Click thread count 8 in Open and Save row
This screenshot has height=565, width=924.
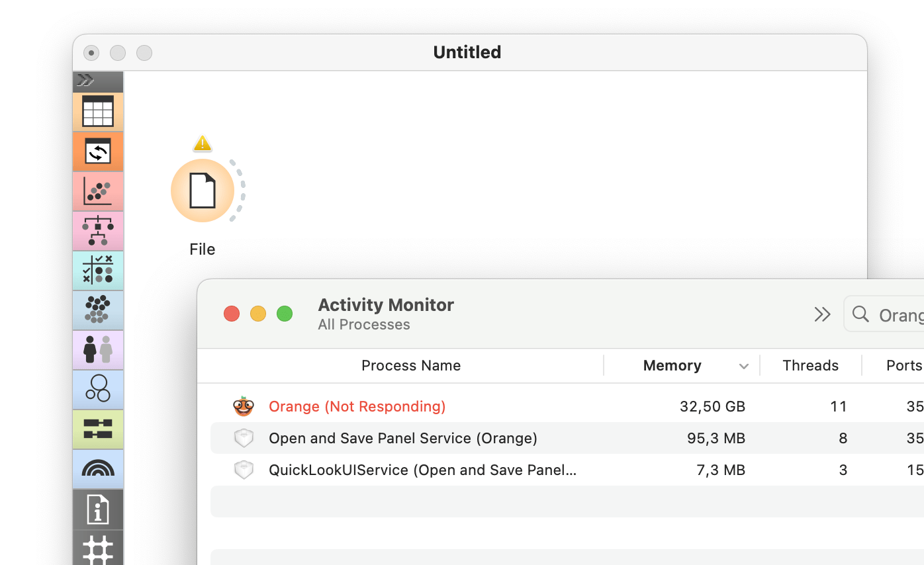843,438
